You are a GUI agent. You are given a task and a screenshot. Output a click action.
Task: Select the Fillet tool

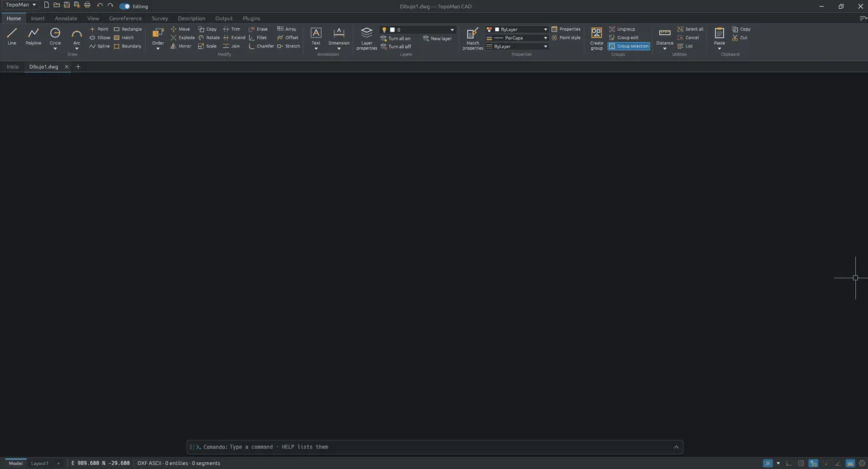click(258, 38)
